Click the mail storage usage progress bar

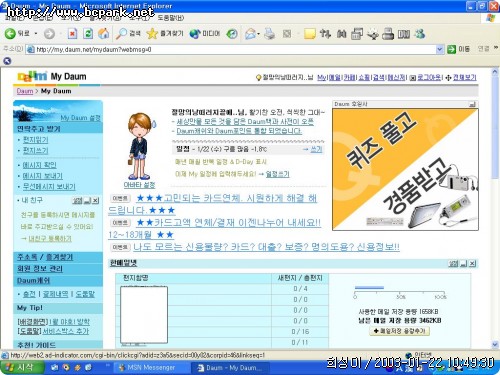pyautogui.click(x=400, y=288)
